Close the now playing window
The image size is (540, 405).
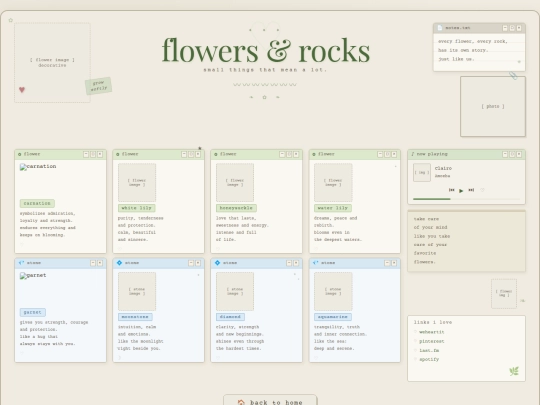point(519,154)
